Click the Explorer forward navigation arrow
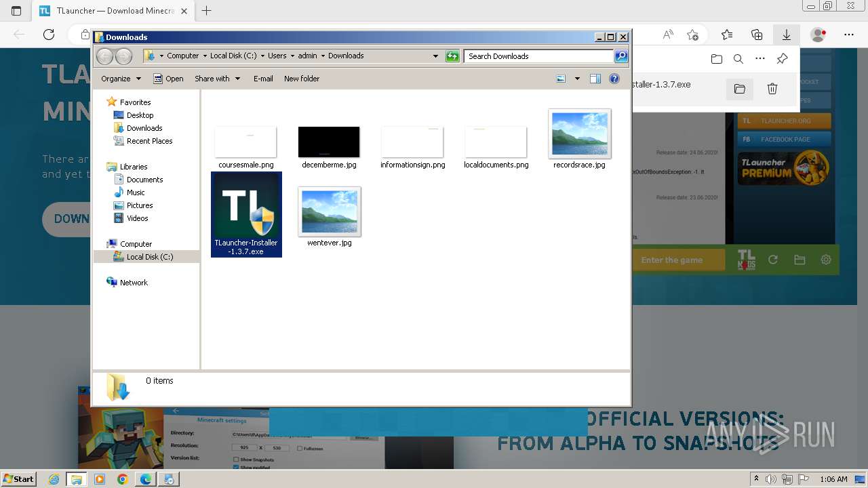Screen dimensions: 868x488 click(x=123, y=56)
